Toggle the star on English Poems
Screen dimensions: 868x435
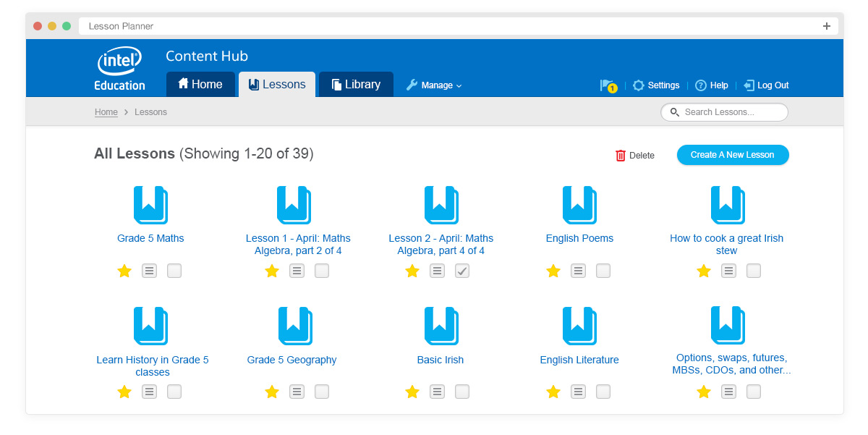point(553,271)
